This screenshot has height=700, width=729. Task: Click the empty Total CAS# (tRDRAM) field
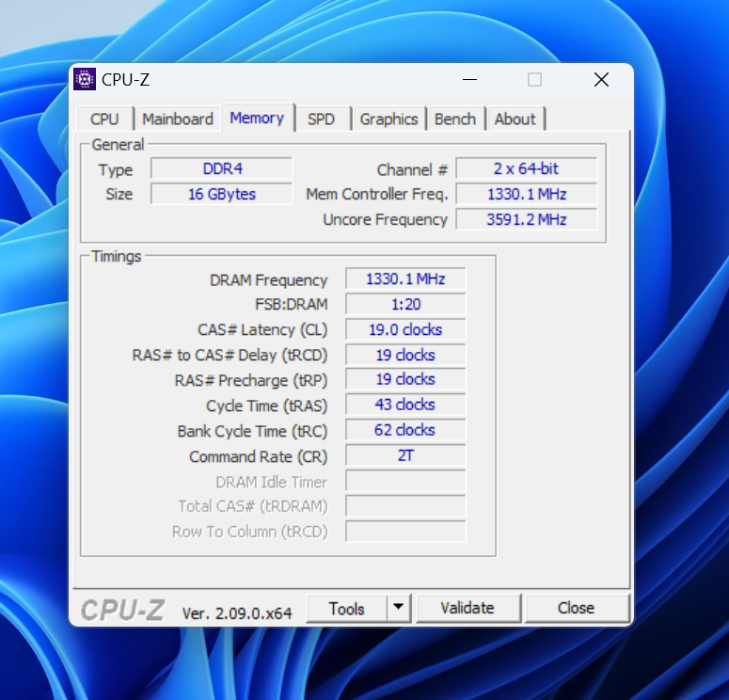405,506
